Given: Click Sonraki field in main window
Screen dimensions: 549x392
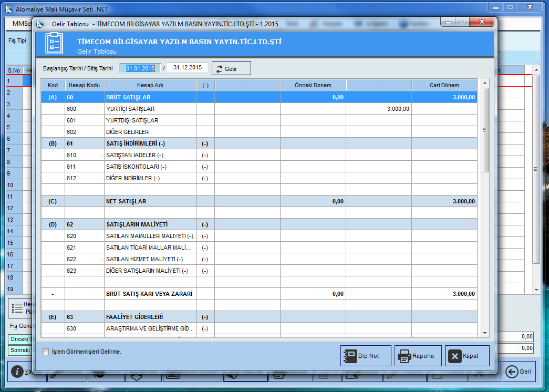Looking at the screenshot, I should (x=20, y=350).
